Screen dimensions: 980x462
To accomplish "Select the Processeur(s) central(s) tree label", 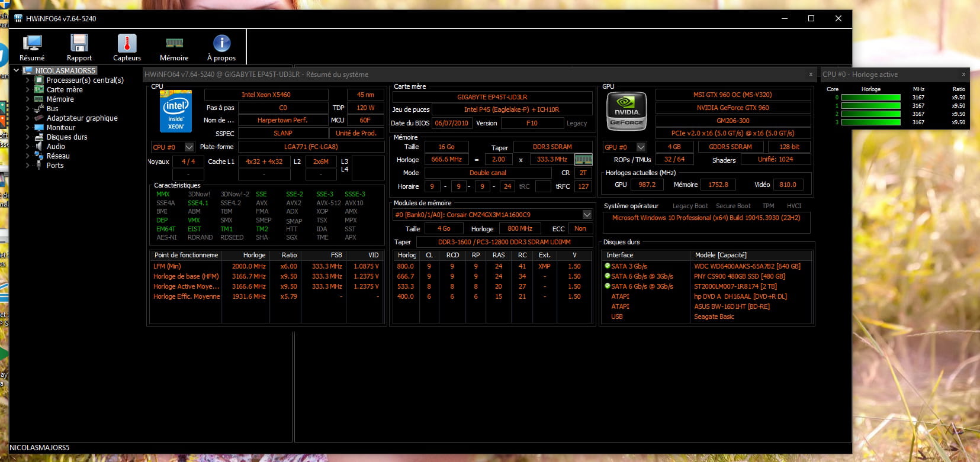I will pos(85,80).
